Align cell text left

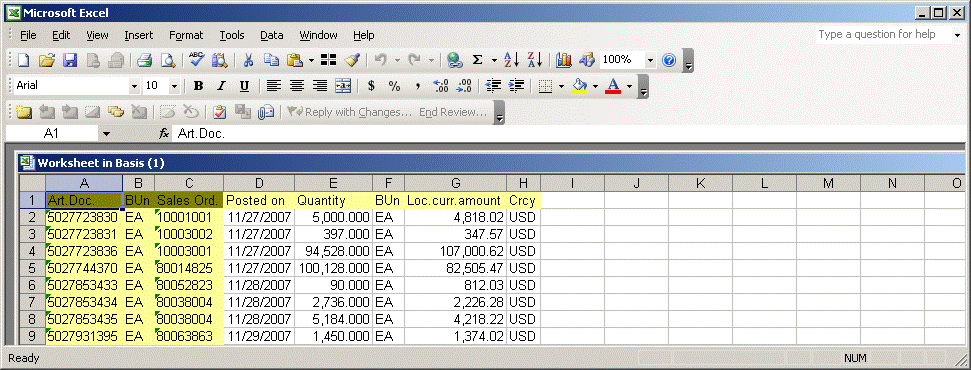tap(273, 86)
